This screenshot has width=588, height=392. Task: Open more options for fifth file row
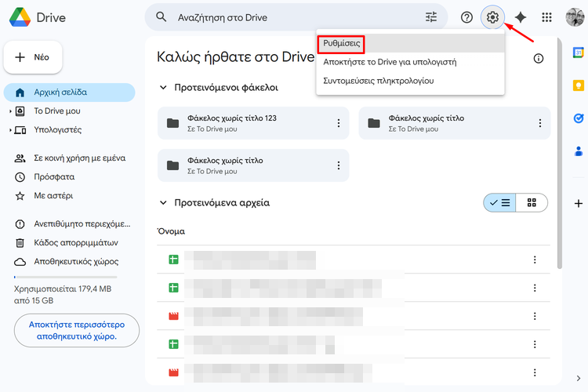[x=535, y=372]
